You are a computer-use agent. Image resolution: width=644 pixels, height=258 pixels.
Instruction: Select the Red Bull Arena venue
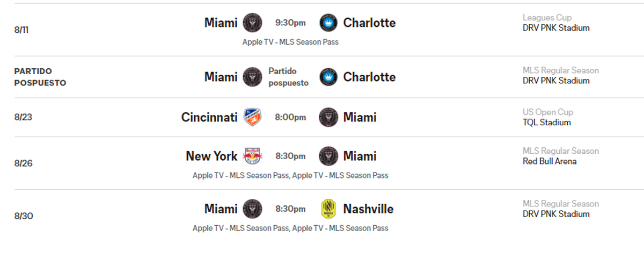(550, 161)
